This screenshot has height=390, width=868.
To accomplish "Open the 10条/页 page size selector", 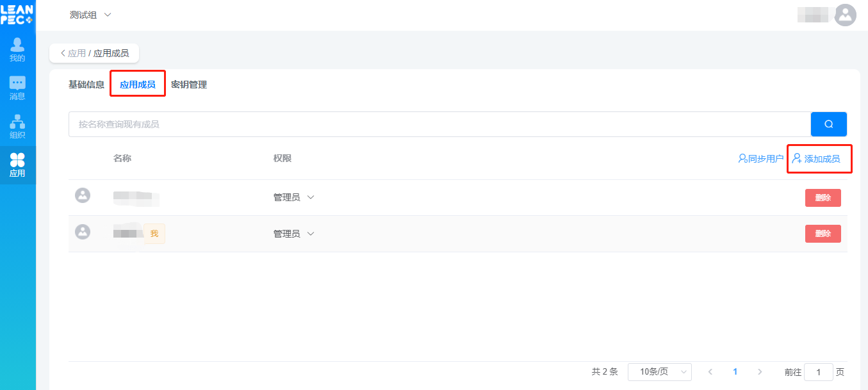I will [x=660, y=371].
